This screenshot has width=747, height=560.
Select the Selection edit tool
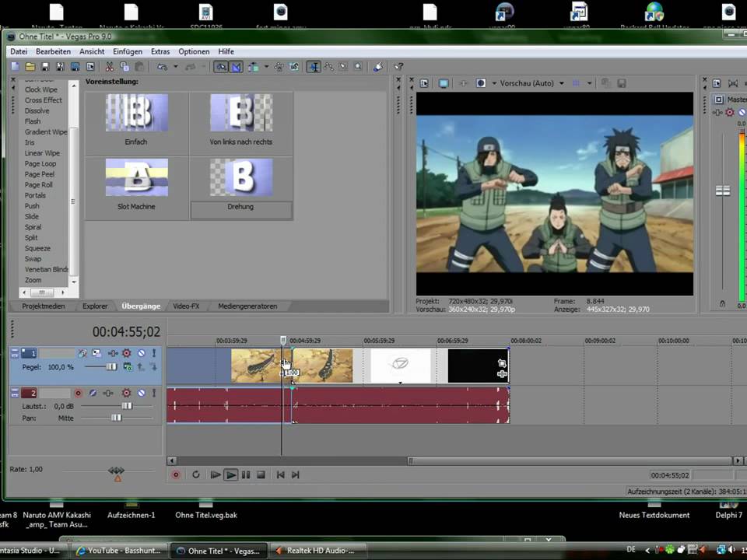point(343,67)
